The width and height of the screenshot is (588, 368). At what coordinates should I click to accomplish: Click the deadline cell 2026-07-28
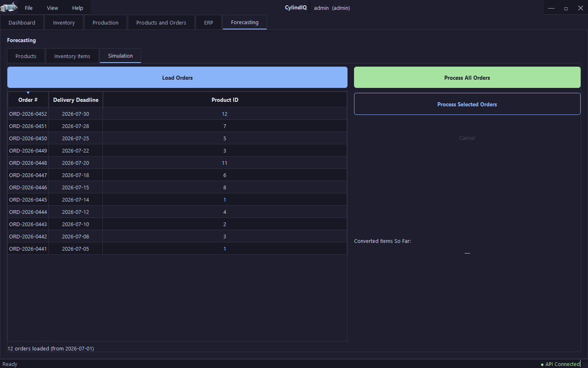pyautogui.click(x=76, y=126)
